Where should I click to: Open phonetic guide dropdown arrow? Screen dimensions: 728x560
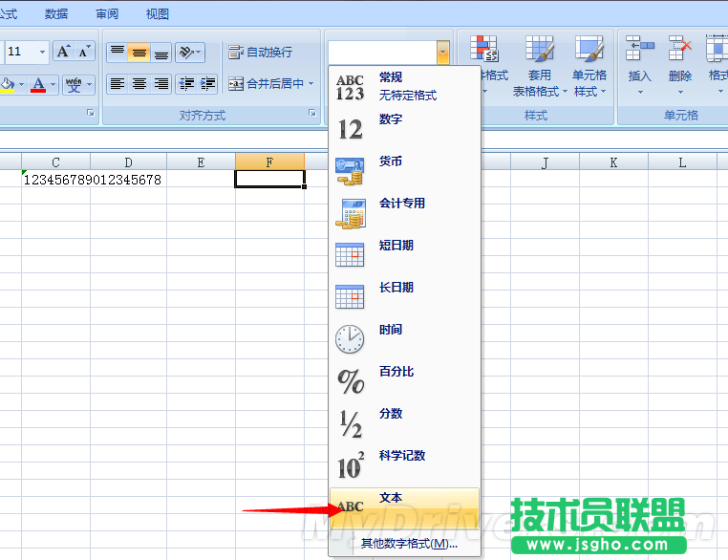click(89, 84)
